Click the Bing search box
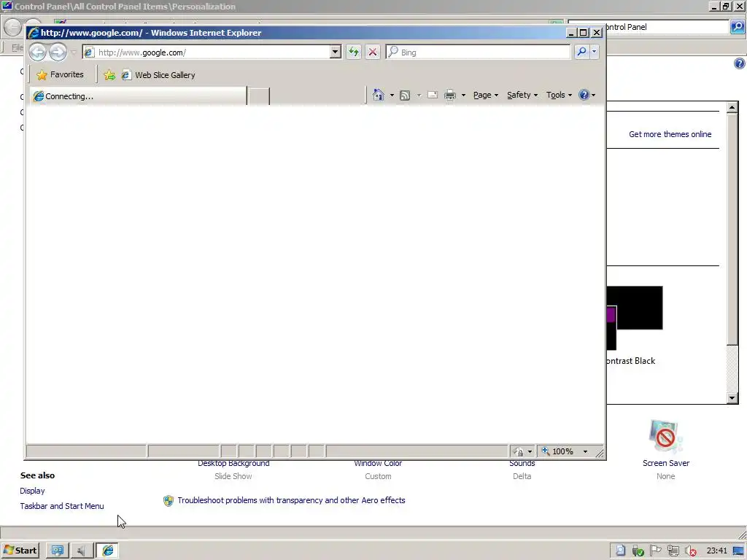This screenshot has height=560, width=747. 478,52
